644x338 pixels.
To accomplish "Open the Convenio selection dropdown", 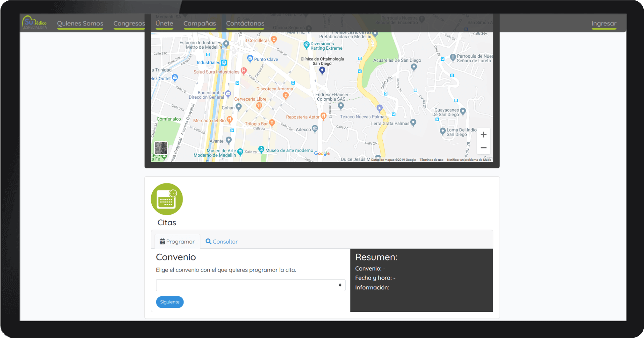I will [x=251, y=285].
